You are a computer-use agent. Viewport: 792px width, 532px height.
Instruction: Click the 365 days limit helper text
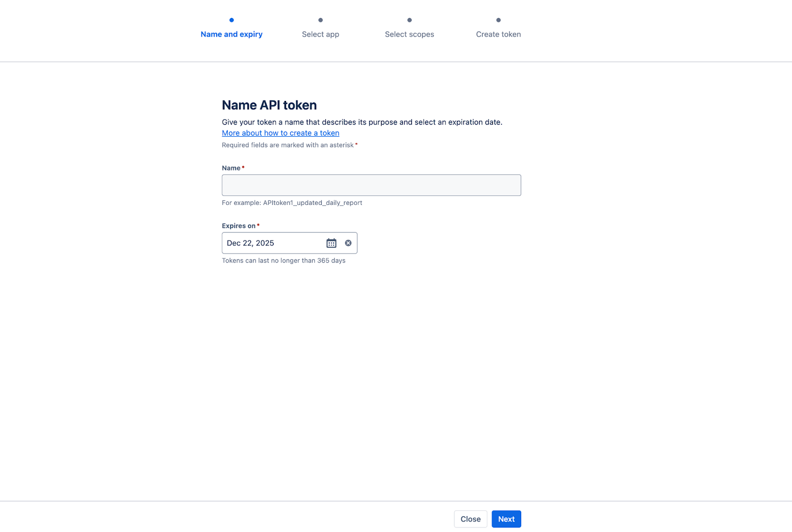[283, 261]
